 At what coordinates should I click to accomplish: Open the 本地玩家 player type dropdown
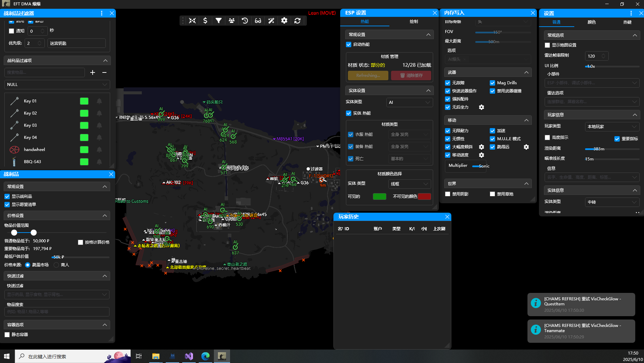point(612,127)
